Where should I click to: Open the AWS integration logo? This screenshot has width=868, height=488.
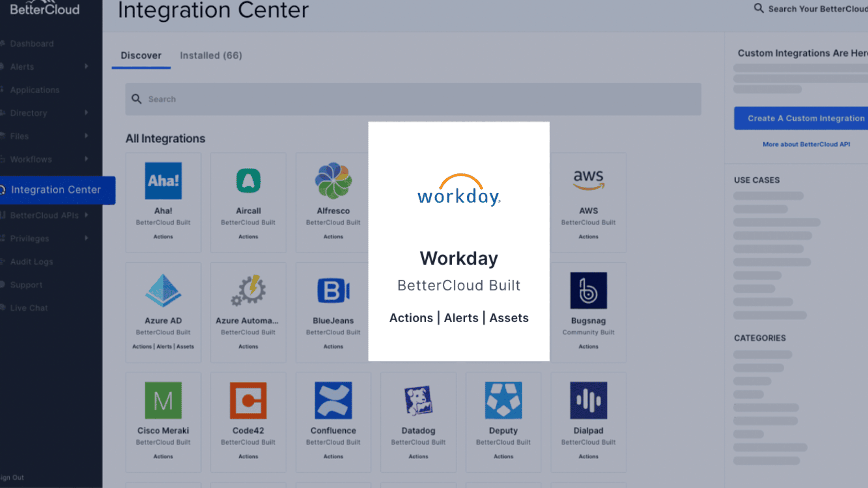(x=588, y=180)
